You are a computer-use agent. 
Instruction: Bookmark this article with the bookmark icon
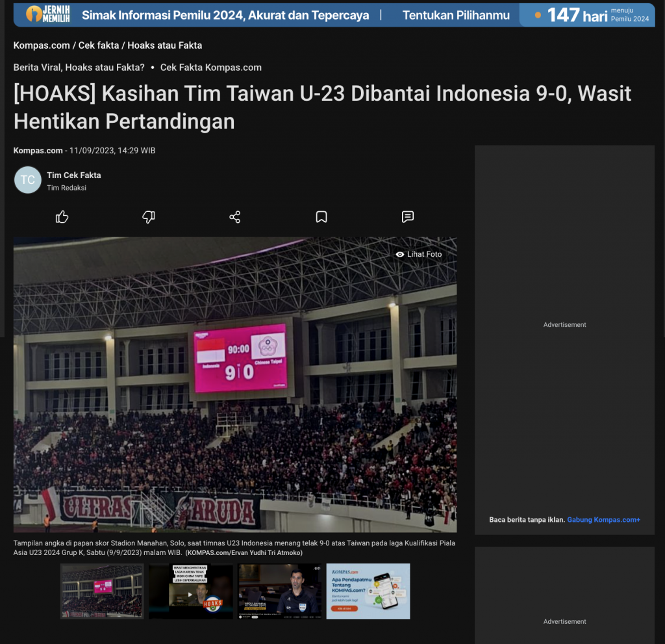[321, 217]
